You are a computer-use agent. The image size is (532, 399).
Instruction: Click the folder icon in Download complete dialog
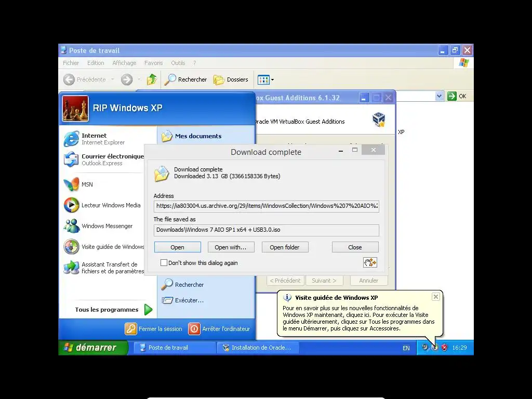point(162,174)
